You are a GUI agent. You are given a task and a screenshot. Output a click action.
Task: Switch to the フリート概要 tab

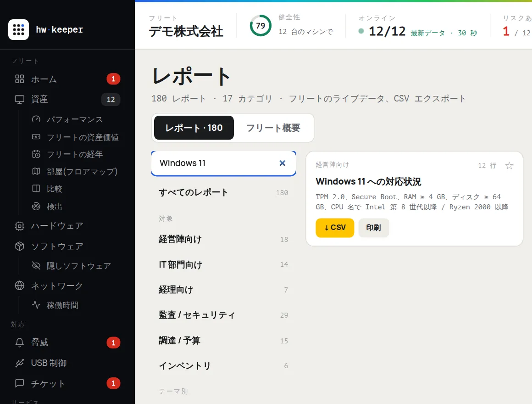click(x=273, y=128)
